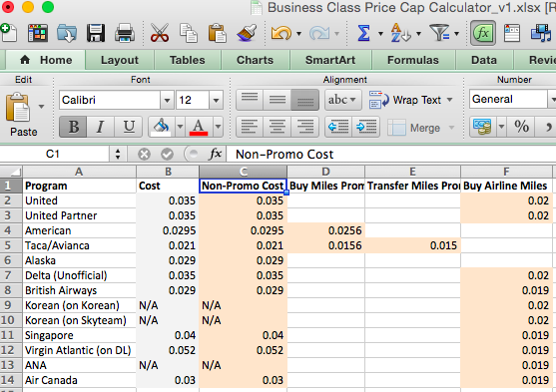Select column F header

[506, 172]
